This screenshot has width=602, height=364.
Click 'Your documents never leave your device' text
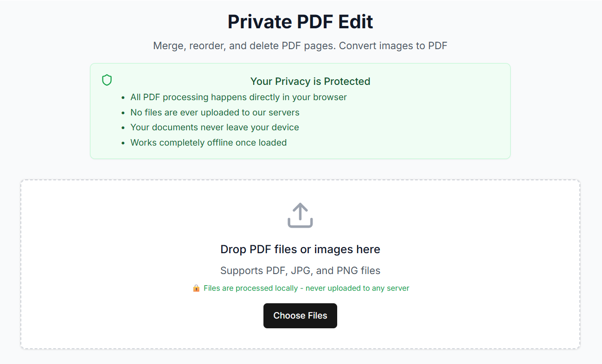214,127
